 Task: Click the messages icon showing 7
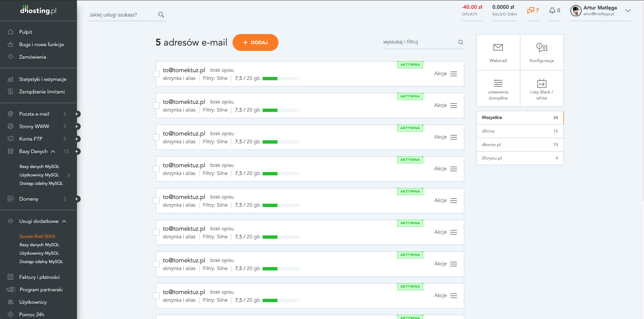(533, 10)
